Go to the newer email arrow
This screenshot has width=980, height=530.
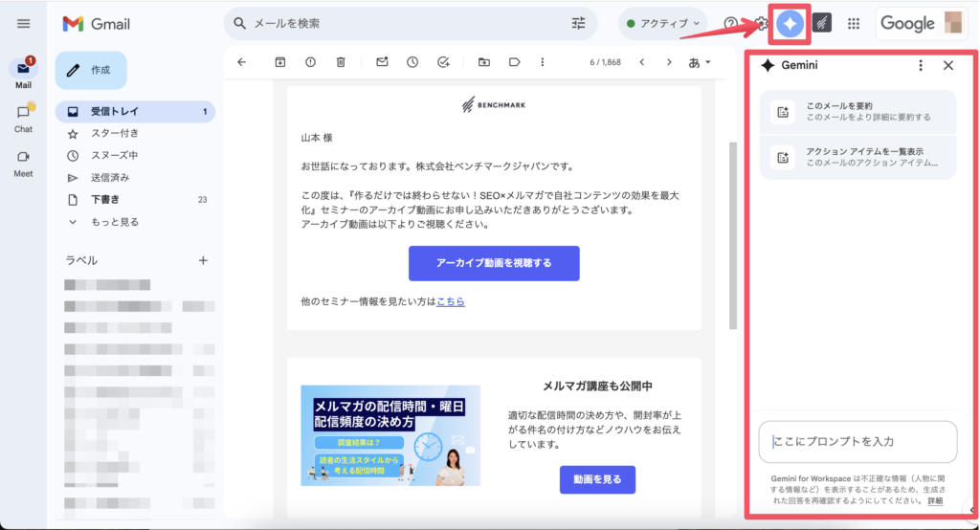pos(642,62)
